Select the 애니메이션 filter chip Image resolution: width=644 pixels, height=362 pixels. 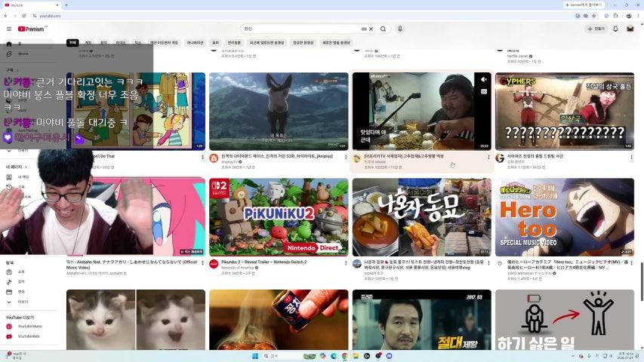pyautogui.click(x=195, y=43)
